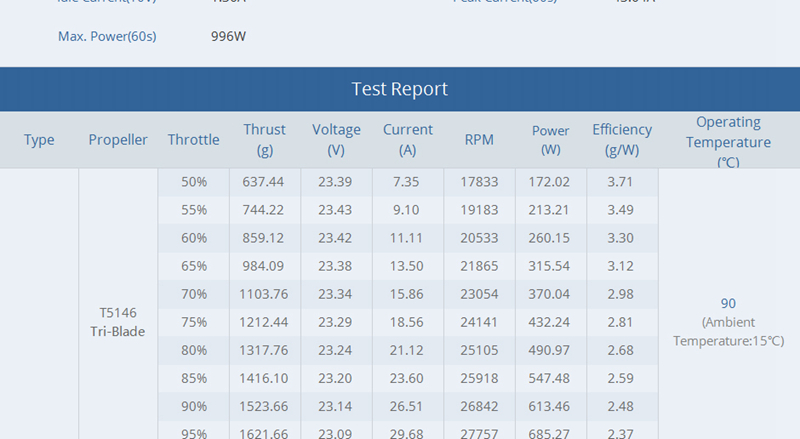This screenshot has height=439, width=800.
Task: Click the Operating Temperature column header
Action: [x=728, y=141]
